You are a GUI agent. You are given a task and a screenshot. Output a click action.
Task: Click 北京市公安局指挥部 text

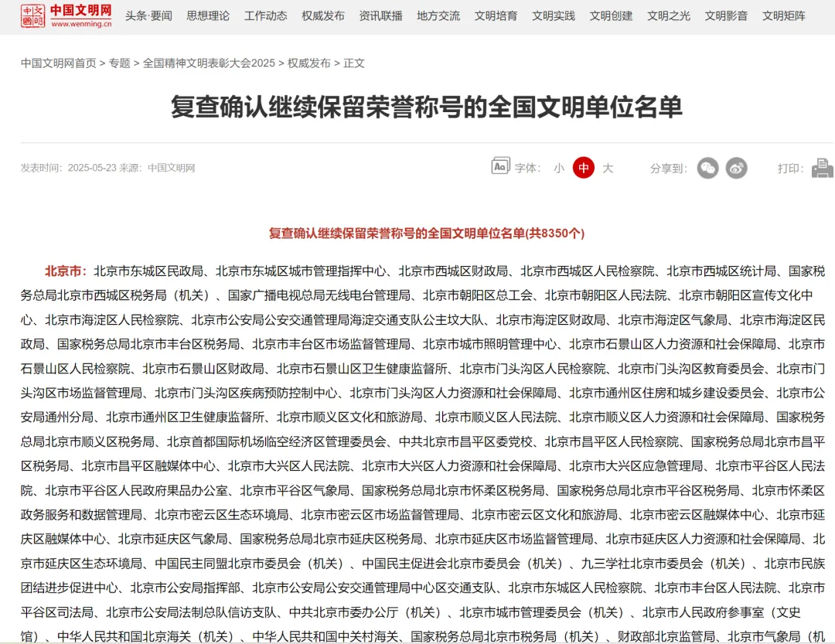point(186,588)
